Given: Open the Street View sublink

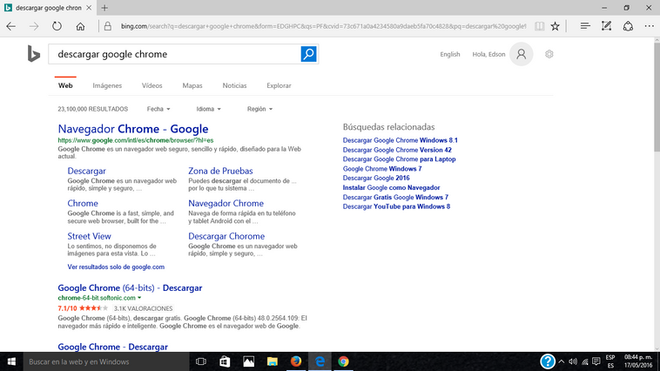Looking at the screenshot, I should (x=89, y=236).
